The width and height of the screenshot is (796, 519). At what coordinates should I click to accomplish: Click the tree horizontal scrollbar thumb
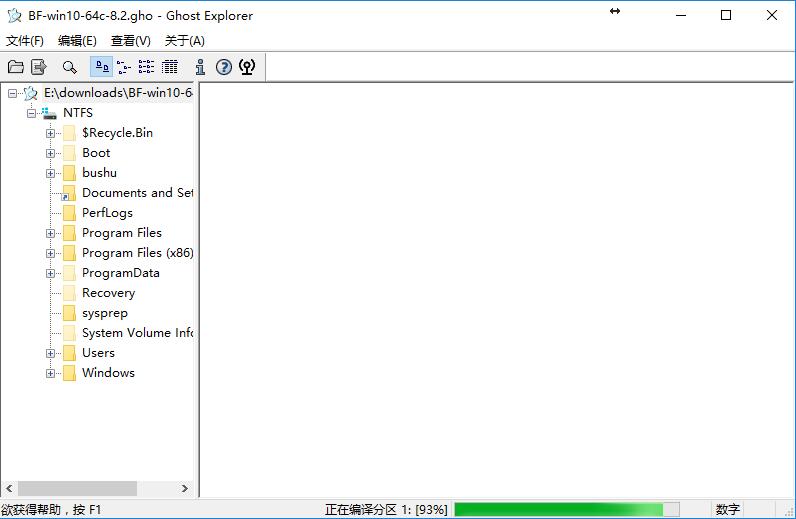point(77,489)
